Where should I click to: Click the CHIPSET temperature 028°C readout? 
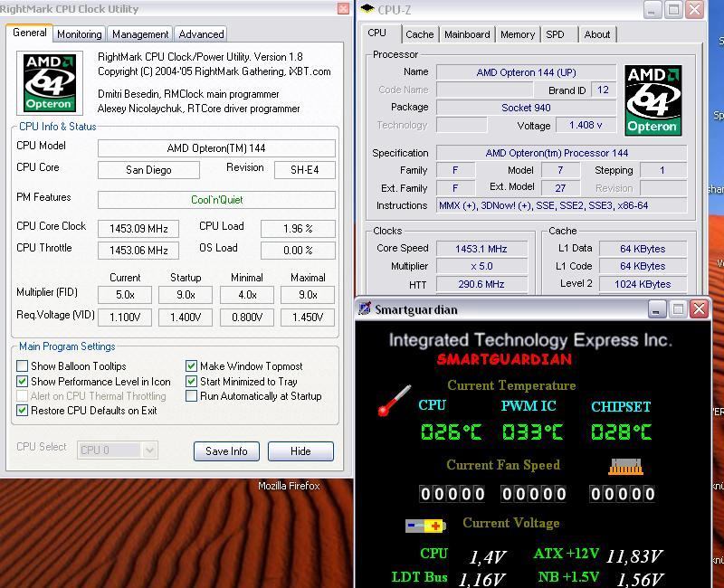pos(621,432)
